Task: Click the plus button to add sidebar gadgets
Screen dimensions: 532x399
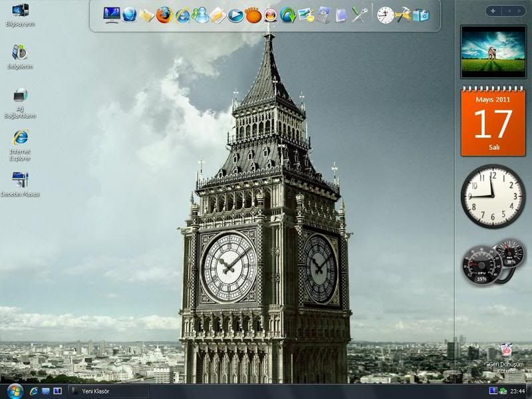Action: [x=493, y=11]
